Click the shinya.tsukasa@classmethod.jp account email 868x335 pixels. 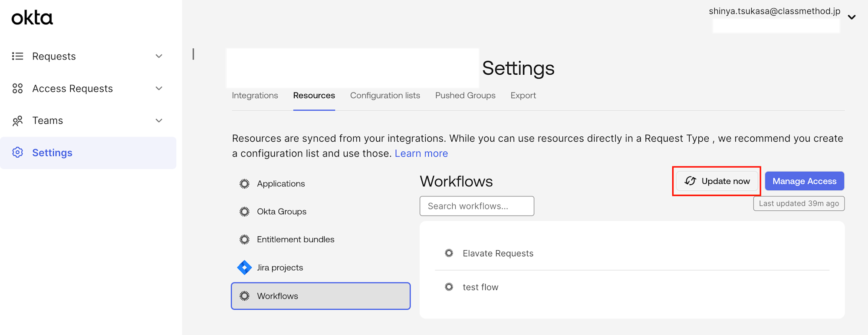click(774, 11)
